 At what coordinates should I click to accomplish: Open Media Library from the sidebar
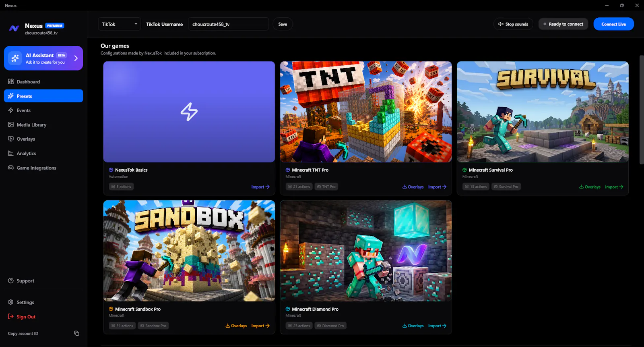point(43,125)
